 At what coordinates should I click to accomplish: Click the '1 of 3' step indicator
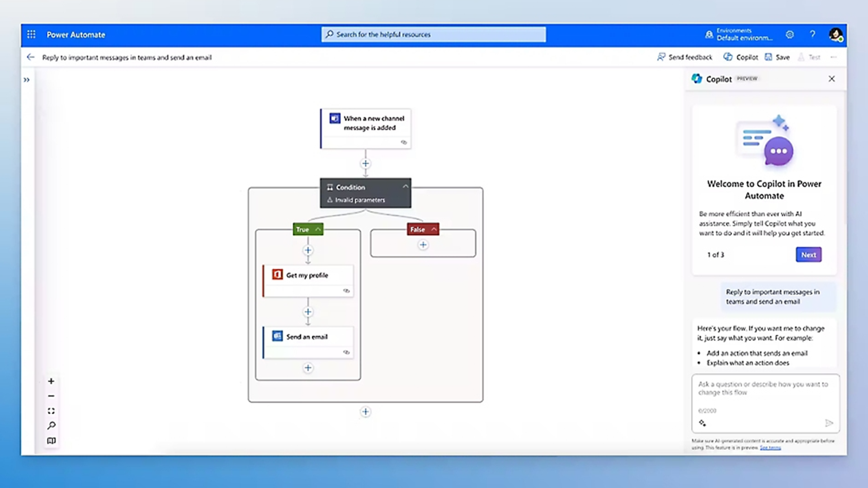tap(716, 255)
